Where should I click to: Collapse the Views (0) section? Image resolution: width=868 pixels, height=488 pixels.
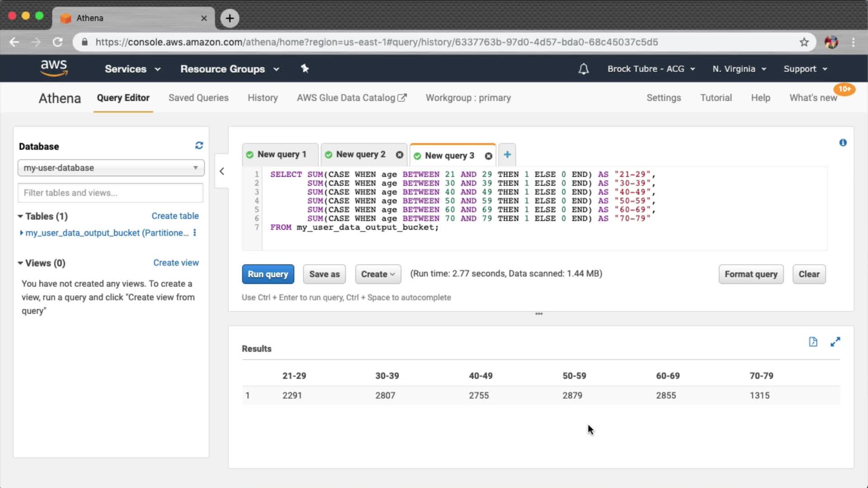[x=20, y=263]
